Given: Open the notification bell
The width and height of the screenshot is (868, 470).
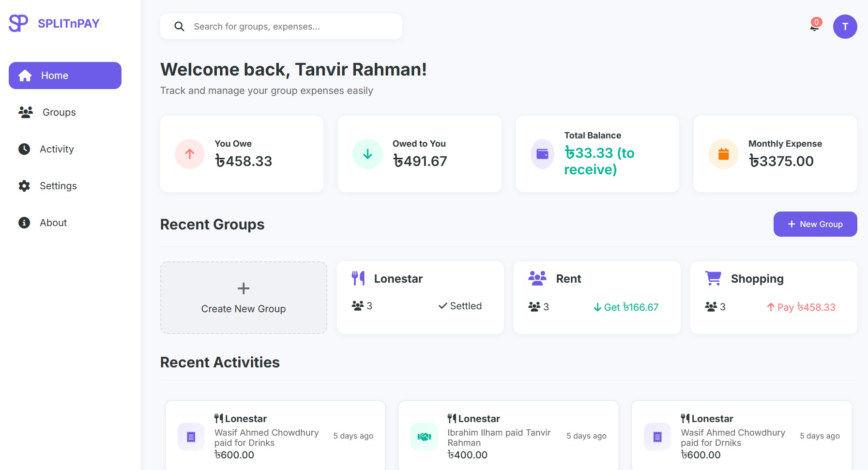Looking at the screenshot, I should [814, 26].
